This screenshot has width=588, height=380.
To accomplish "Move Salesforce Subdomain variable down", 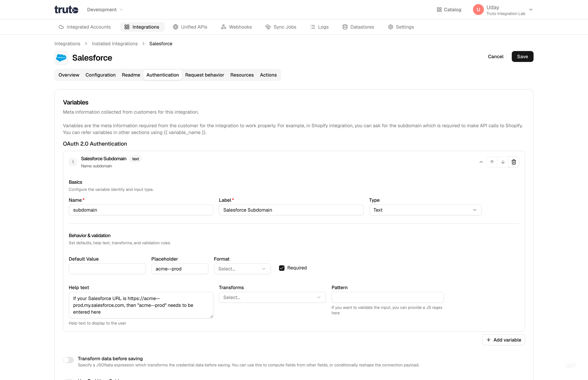I will 503,162.
